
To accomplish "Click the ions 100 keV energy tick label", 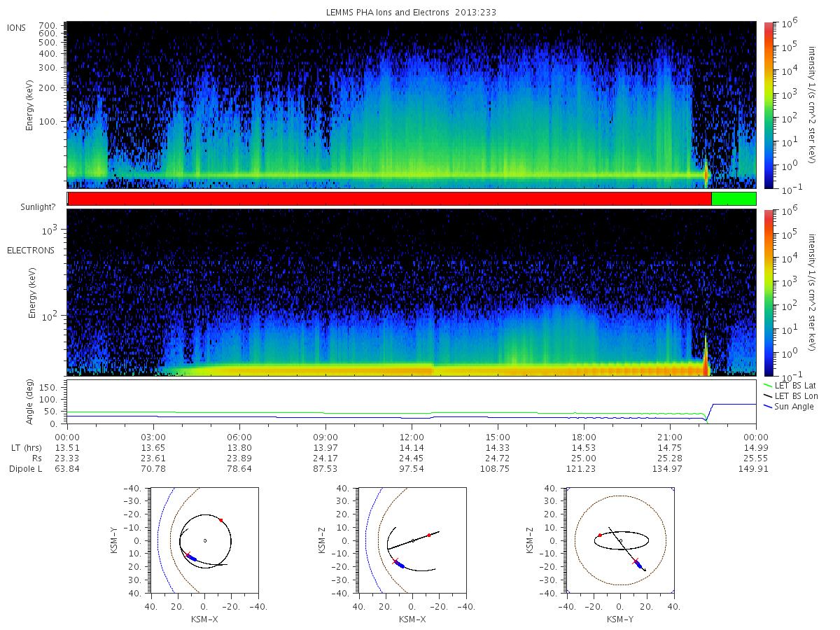I will [x=48, y=122].
